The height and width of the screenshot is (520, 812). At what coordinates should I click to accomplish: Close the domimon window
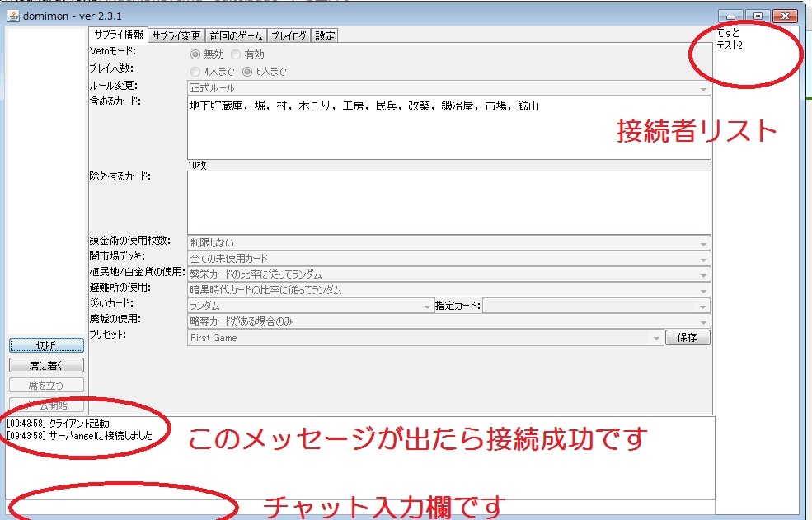point(785,16)
